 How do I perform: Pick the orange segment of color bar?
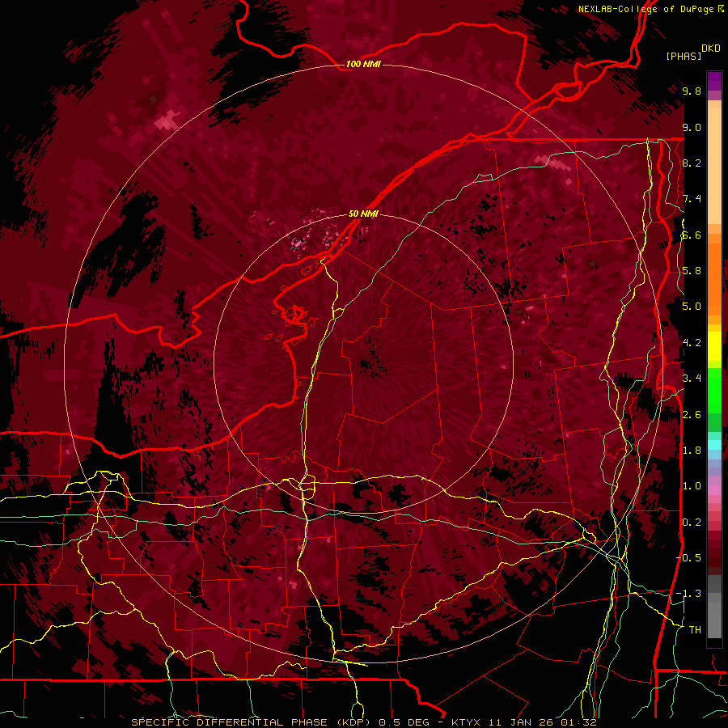click(x=714, y=278)
